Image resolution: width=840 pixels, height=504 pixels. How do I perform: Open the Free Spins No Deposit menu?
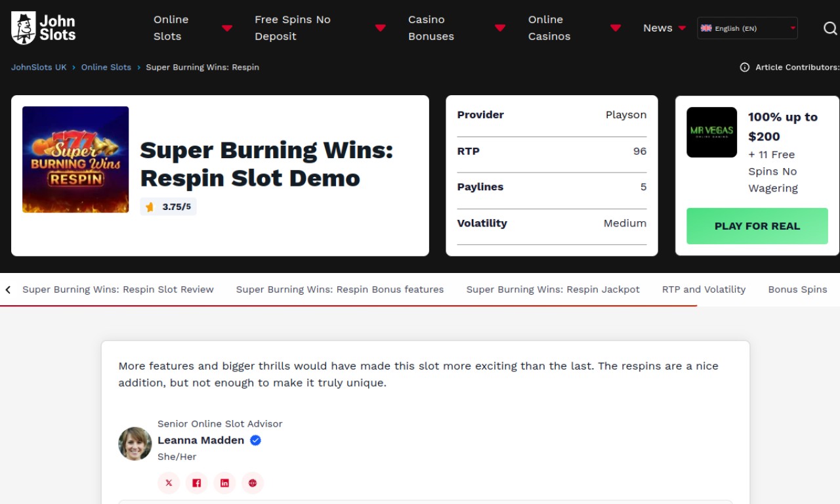point(293,28)
